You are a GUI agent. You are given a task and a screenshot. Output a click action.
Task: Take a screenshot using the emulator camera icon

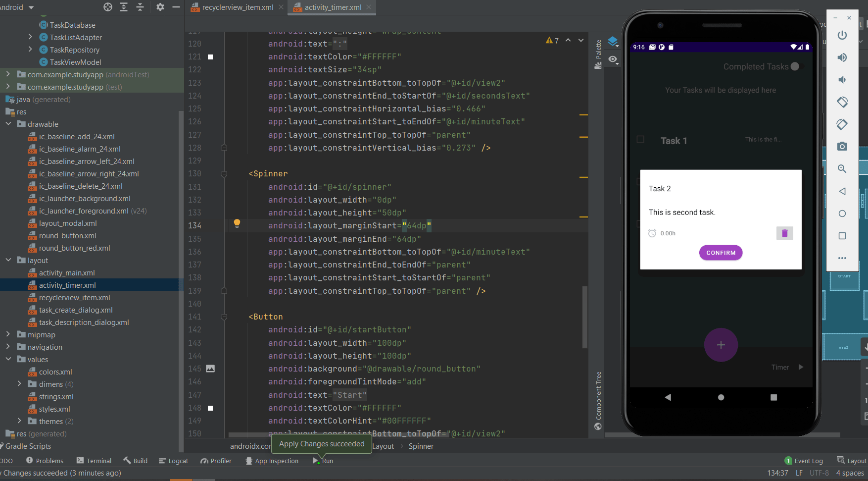pyautogui.click(x=842, y=146)
